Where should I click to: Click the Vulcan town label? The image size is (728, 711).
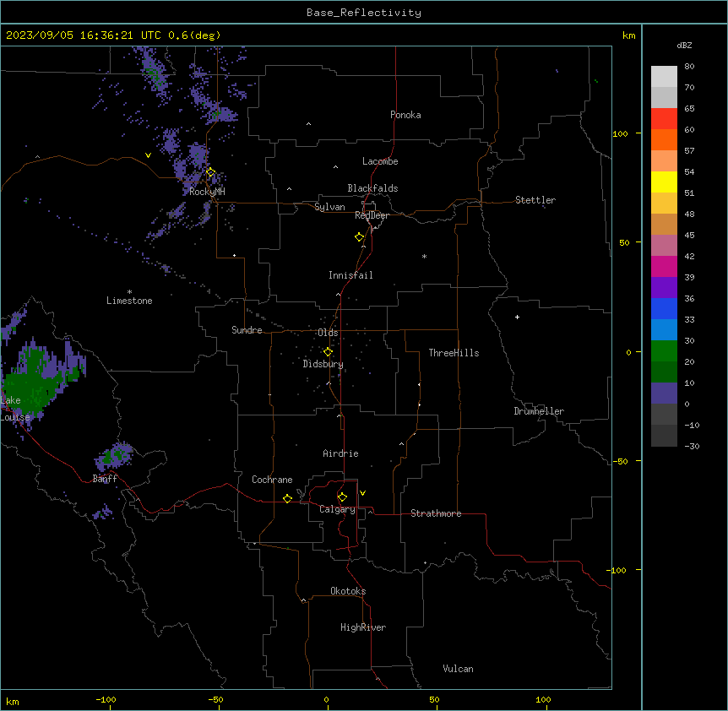click(458, 669)
